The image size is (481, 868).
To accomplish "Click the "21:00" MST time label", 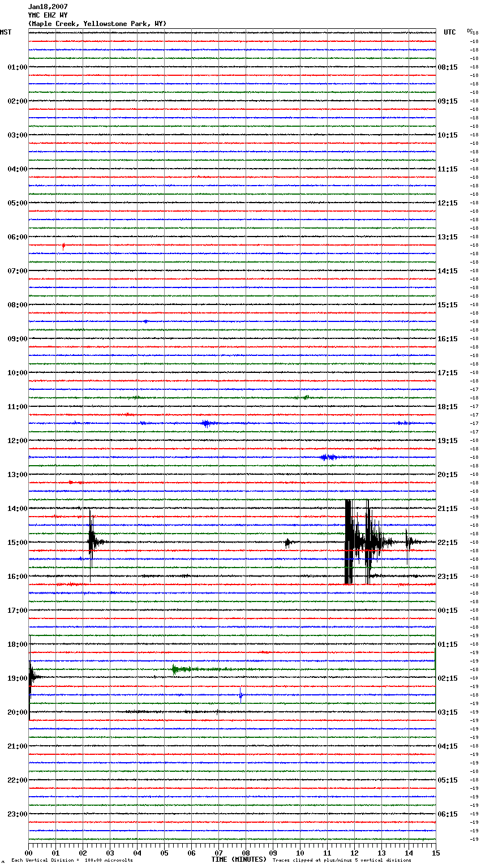I will pyautogui.click(x=18, y=746).
